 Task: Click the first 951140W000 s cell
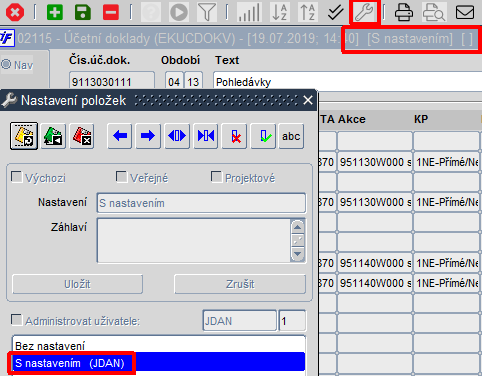[x=375, y=263]
